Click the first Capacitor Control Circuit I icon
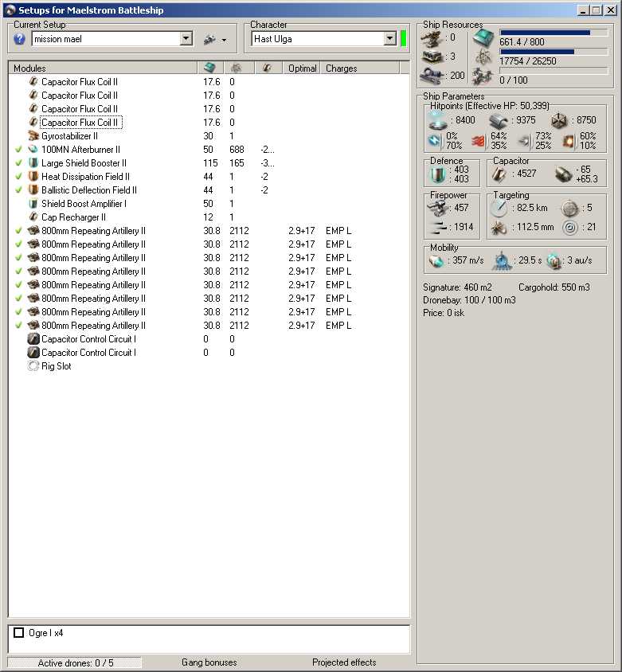The height and width of the screenshot is (672, 622). coord(33,339)
